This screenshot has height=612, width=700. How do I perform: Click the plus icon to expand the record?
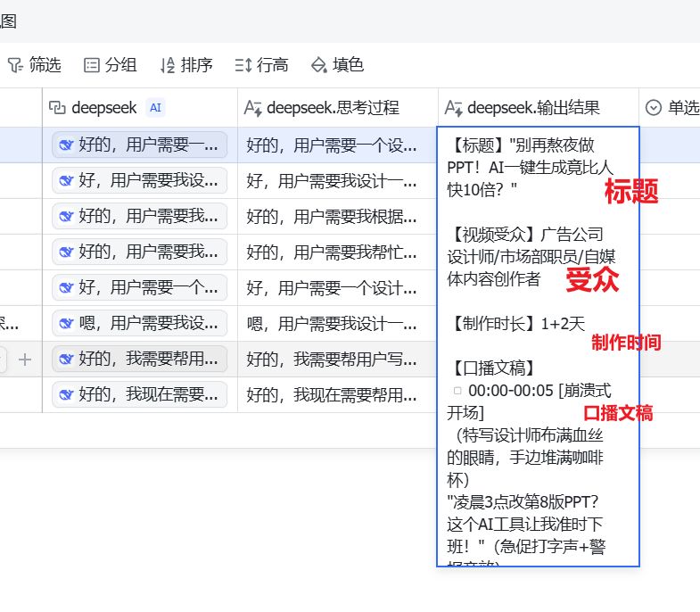tap(25, 360)
